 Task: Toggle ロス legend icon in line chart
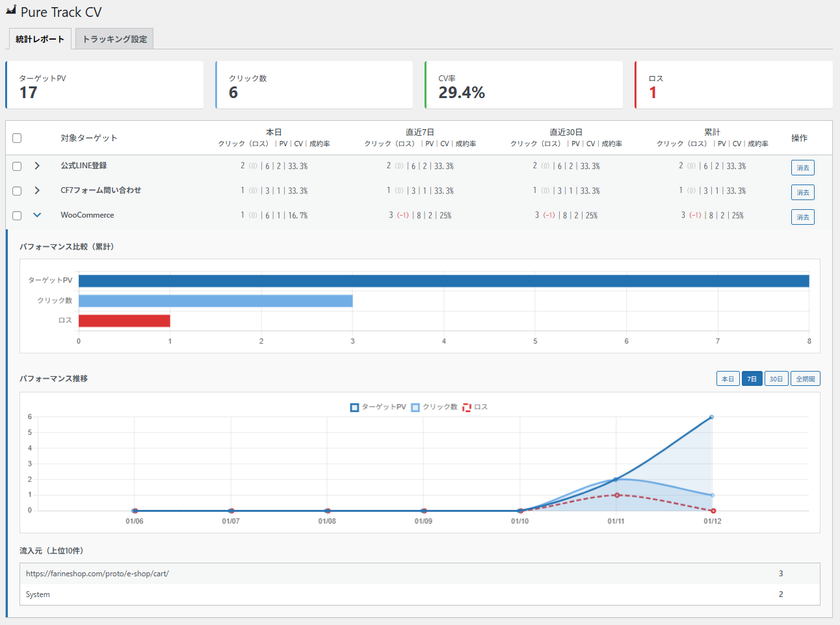point(467,407)
